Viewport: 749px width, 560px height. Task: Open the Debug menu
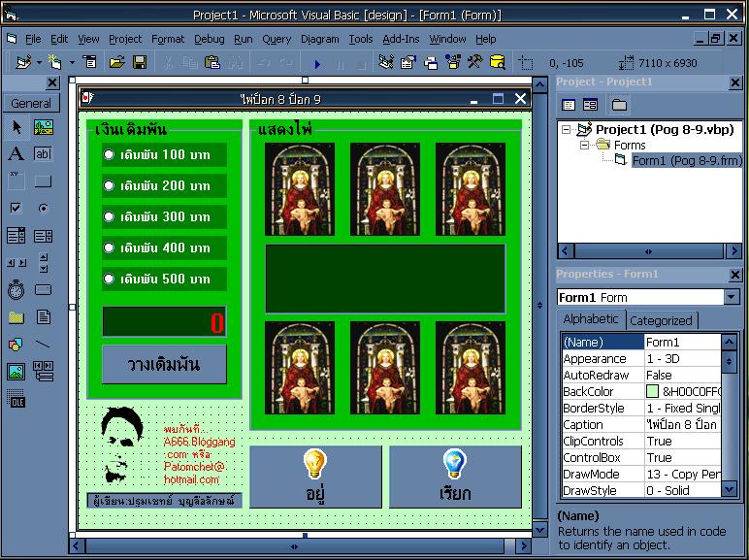click(210, 39)
